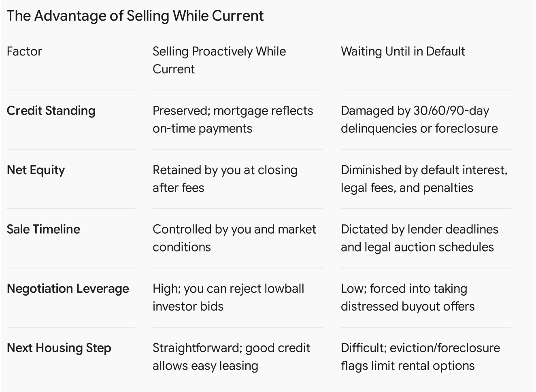Click the cell 'Low; forced into taking distressed buyout offers'
The image size is (536, 392).
pyautogui.click(x=408, y=297)
